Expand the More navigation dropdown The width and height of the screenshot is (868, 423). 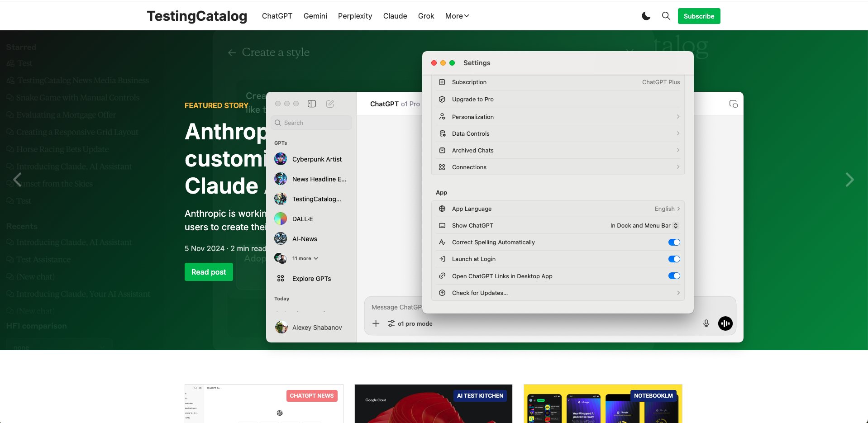click(457, 16)
